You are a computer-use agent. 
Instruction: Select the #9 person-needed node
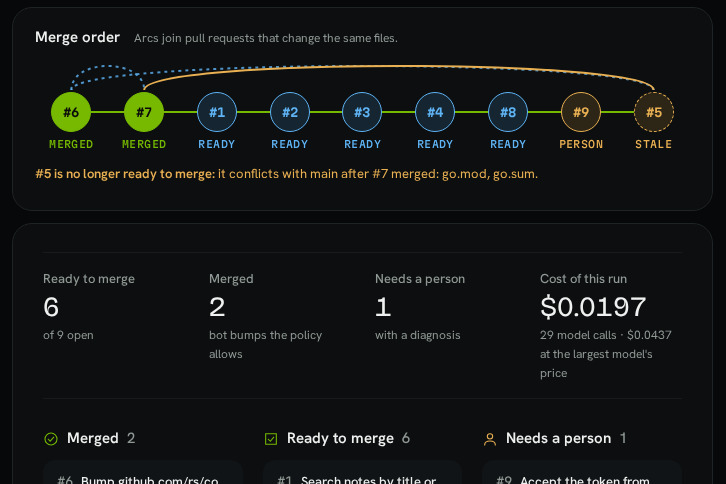[581, 112]
